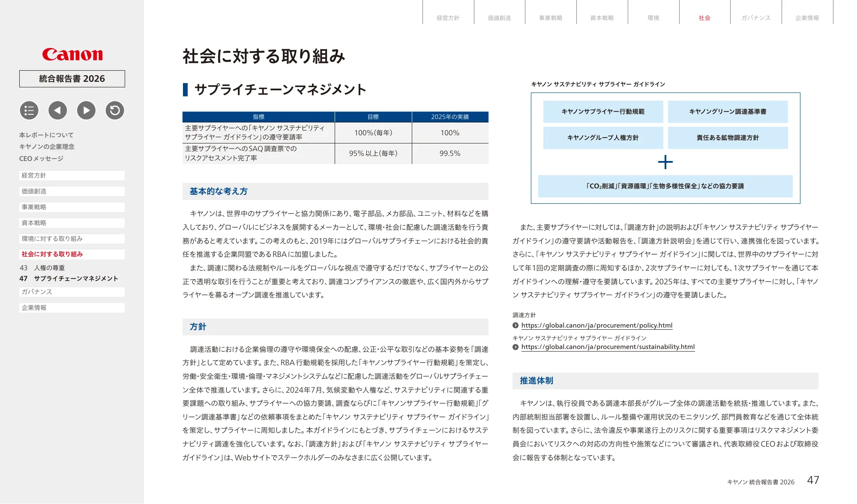Click キヤノングループ人権方針 box
The height and width of the screenshot is (504, 857).
(x=603, y=138)
